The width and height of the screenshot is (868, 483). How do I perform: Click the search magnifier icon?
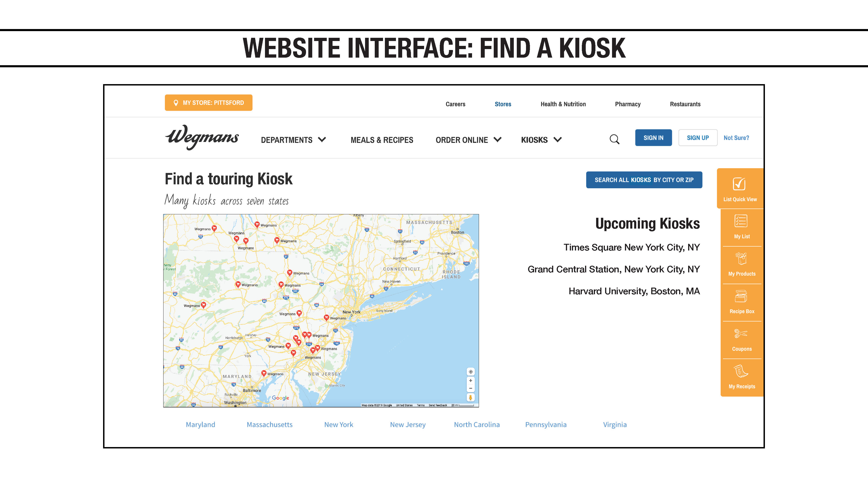pos(614,139)
